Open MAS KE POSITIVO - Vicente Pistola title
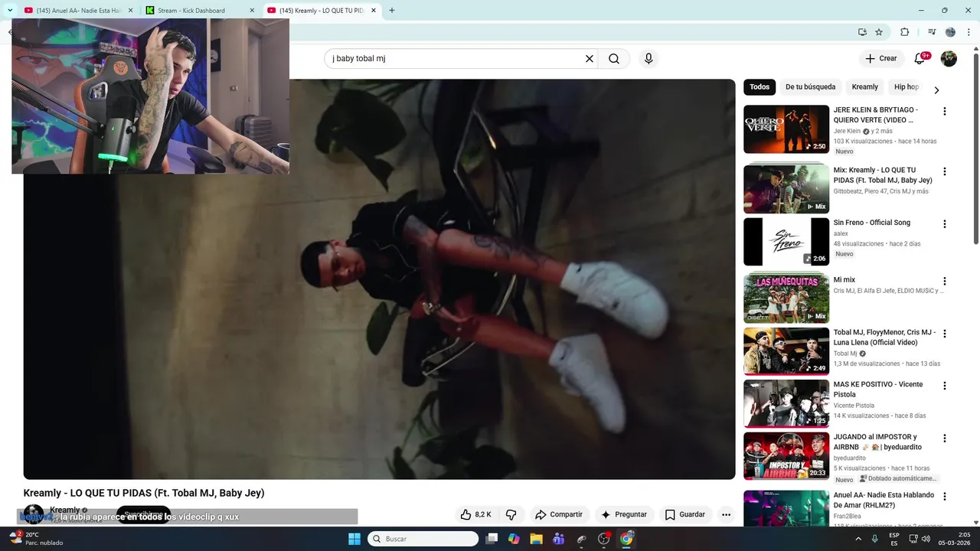The image size is (980, 551). pyautogui.click(x=878, y=390)
